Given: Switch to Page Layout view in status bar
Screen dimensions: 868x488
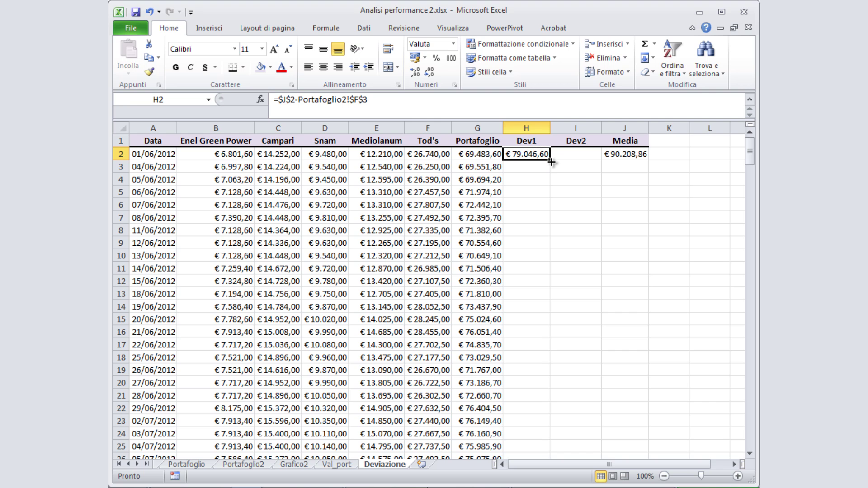Looking at the screenshot, I should [x=613, y=476].
